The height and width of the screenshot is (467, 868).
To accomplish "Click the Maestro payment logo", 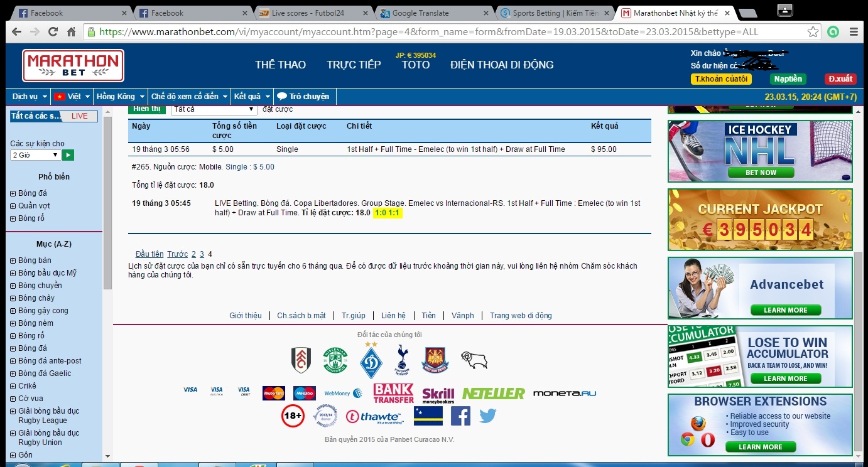I will [x=305, y=393].
